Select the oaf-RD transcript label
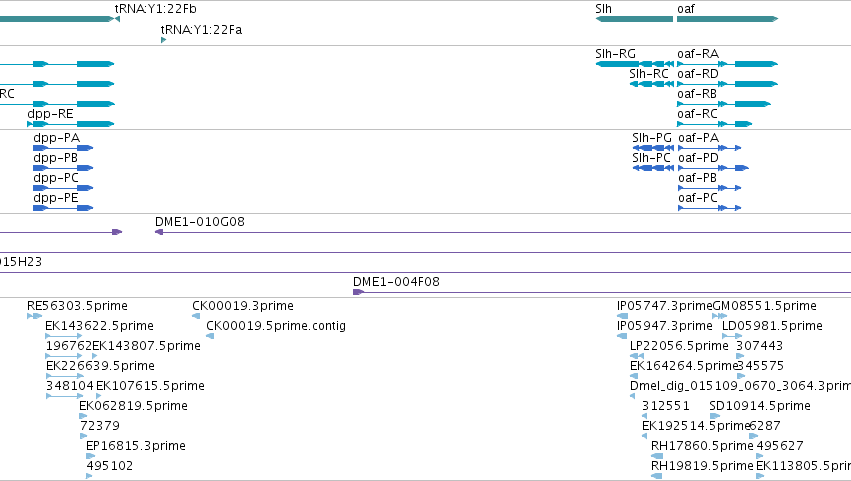The height and width of the screenshot is (481, 851). (698, 74)
